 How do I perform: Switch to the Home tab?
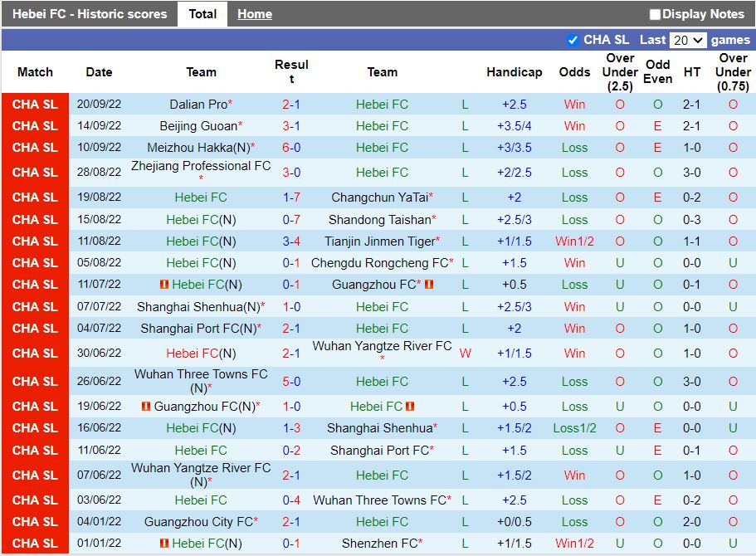254,13
